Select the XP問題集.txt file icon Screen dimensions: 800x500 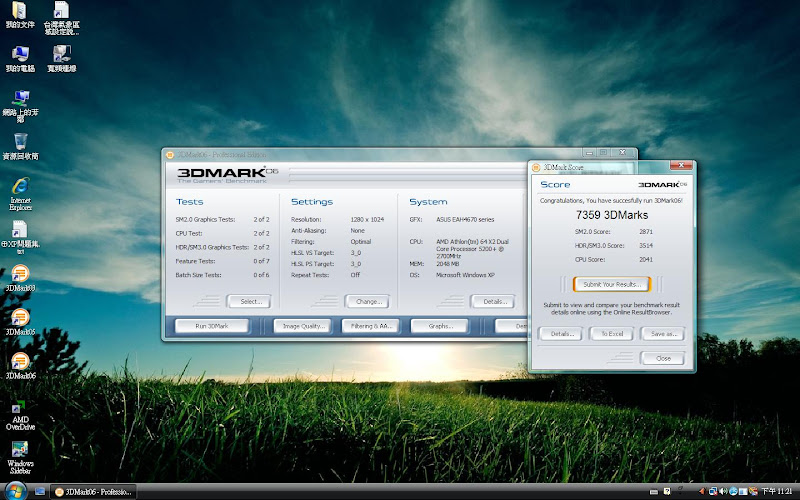(20, 237)
